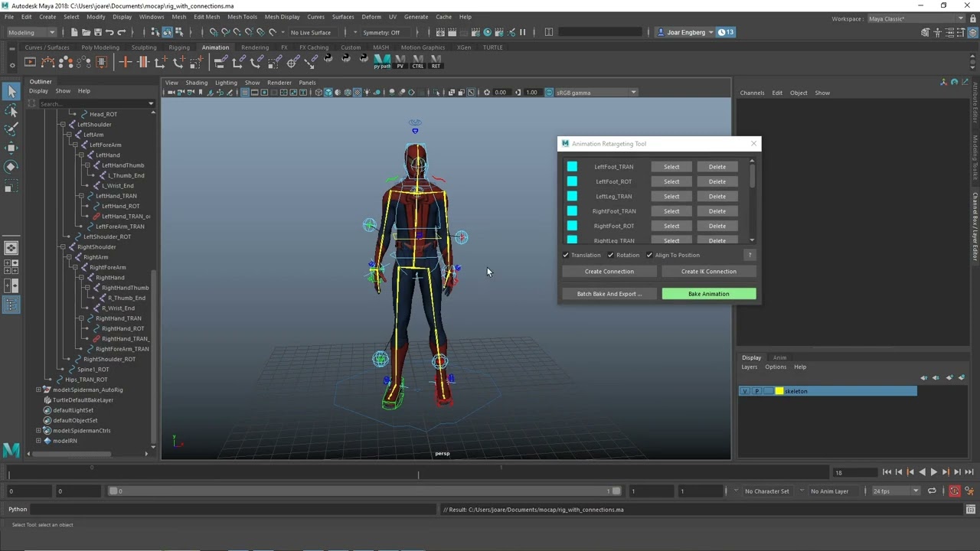
Task: Click the time slider playback range bar
Action: [365, 491]
